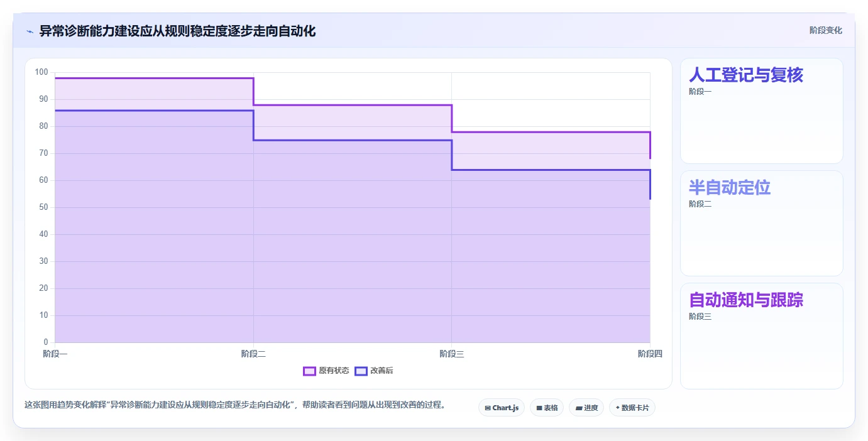Hide the 原有状态 series via legend label
This screenshot has width=868, height=441.
pos(333,371)
